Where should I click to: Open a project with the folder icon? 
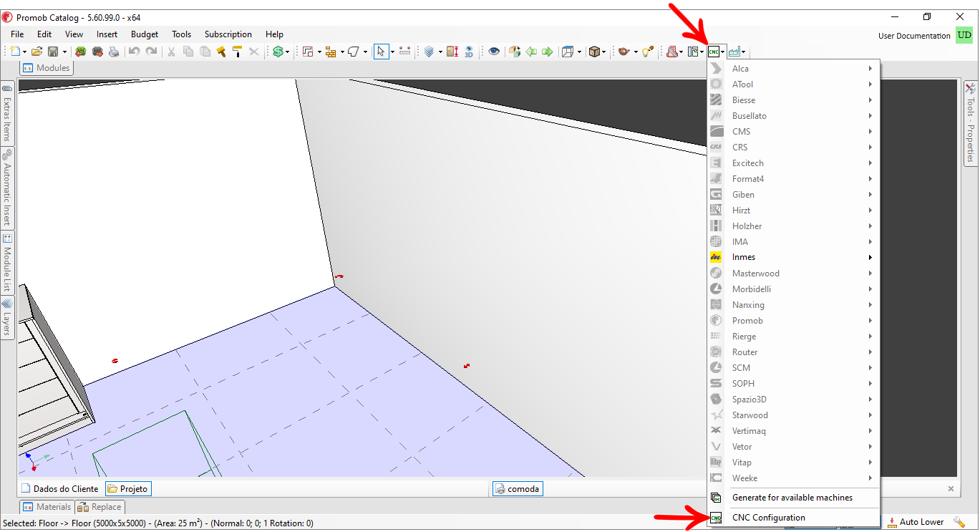pos(37,52)
